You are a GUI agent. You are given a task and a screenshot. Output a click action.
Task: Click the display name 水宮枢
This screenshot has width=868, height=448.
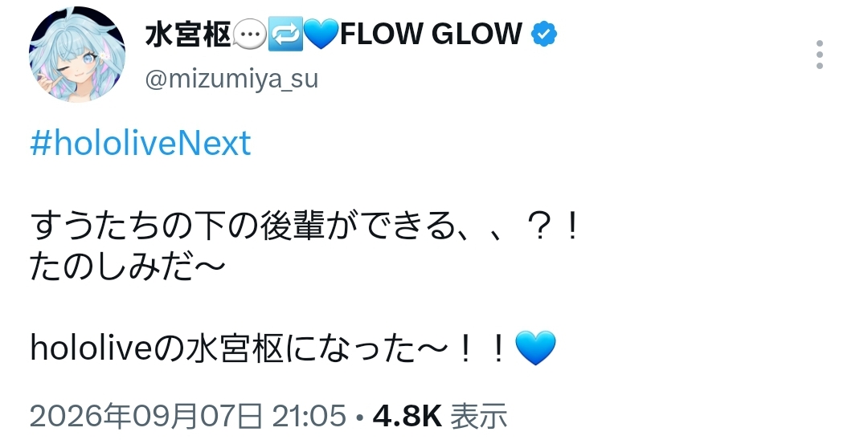188,35
